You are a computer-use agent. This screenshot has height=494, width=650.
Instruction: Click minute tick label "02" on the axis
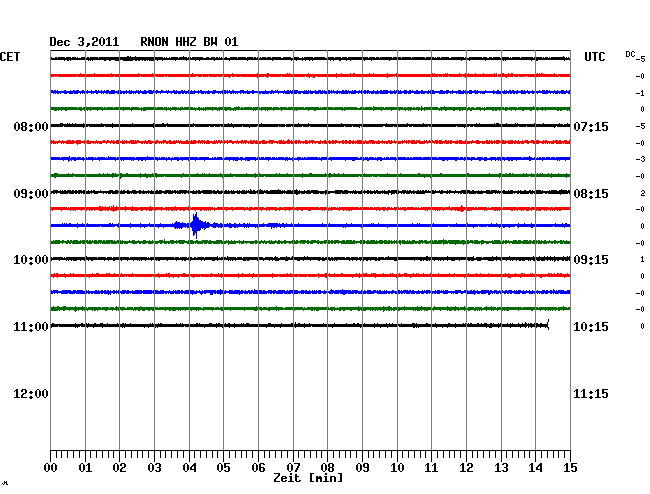(x=119, y=468)
